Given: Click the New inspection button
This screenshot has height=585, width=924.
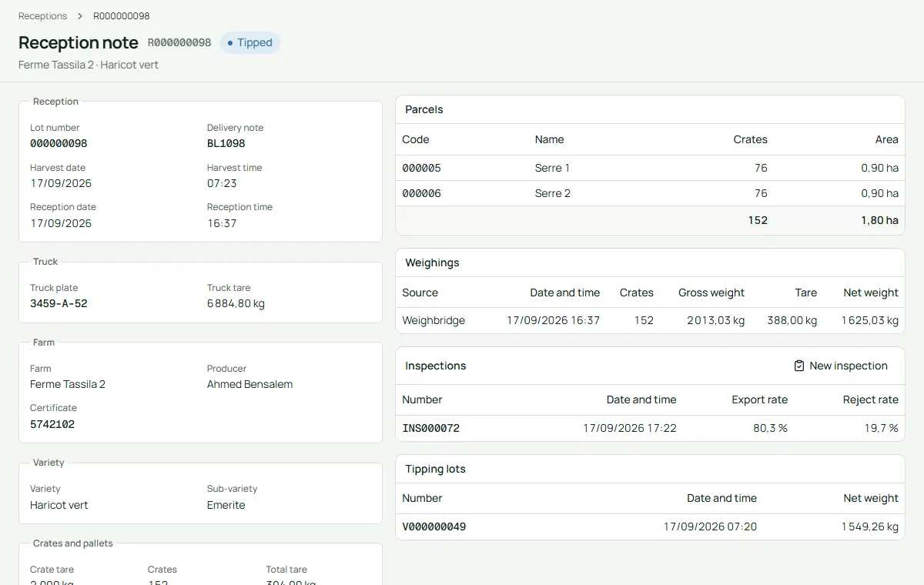Looking at the screenshot, I should 841,366.
